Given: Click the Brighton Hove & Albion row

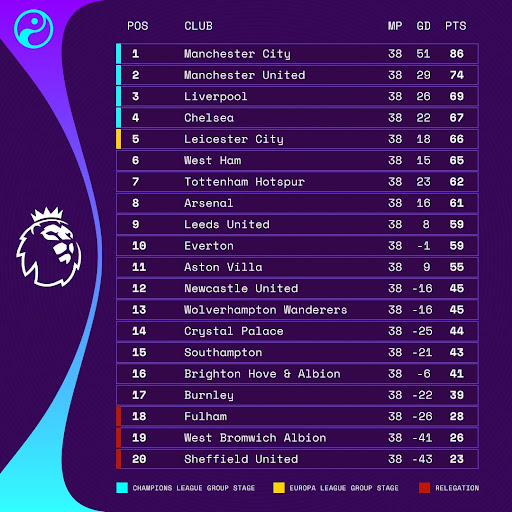Looking at the screenshot, I should pos(297,374).
